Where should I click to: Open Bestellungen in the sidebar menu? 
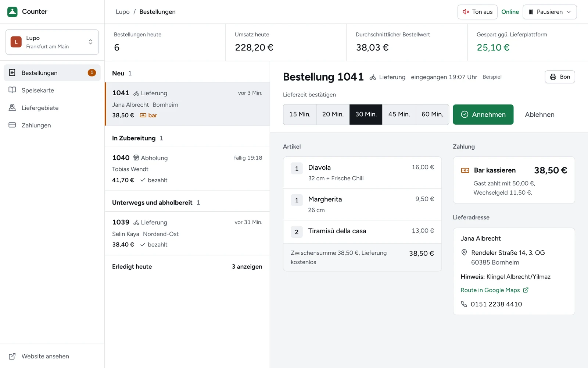[52, 73]
